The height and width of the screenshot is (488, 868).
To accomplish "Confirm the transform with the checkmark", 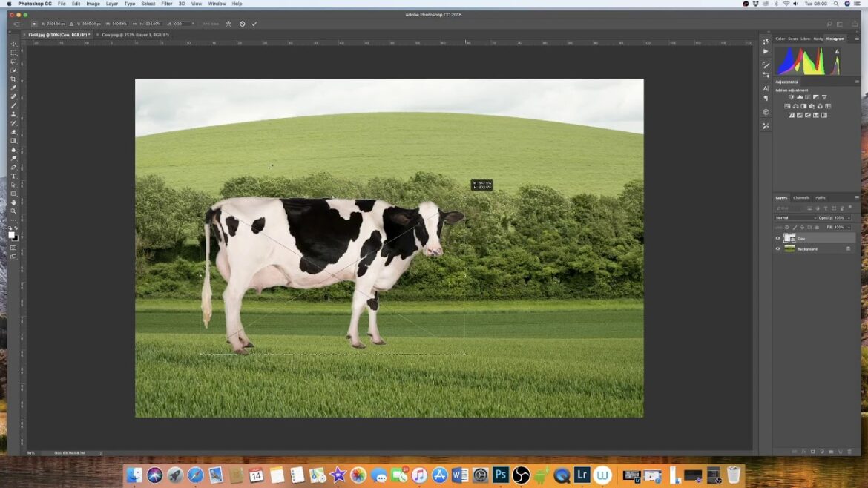I will click(254, 24).
